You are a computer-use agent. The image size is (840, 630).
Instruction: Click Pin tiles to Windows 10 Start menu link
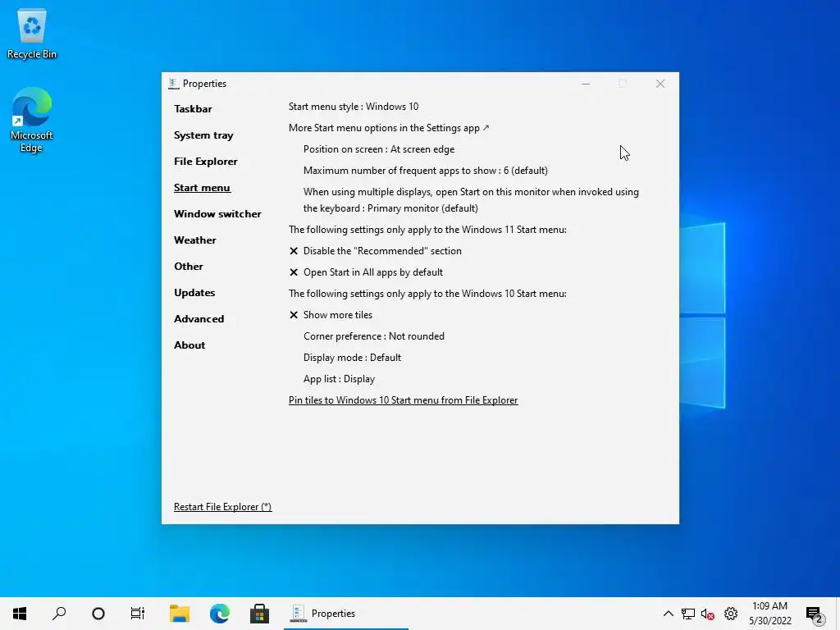click(x=403, y=400)
